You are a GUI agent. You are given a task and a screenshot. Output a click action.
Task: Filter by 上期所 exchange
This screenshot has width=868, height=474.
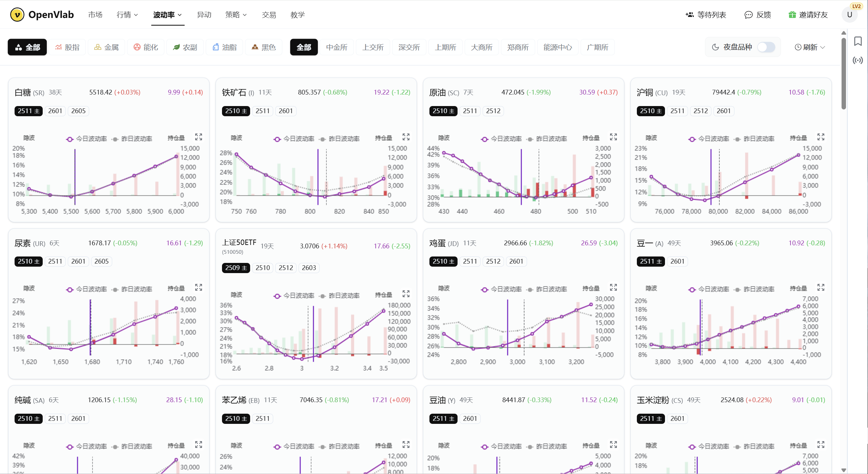(x=445, y=47)
